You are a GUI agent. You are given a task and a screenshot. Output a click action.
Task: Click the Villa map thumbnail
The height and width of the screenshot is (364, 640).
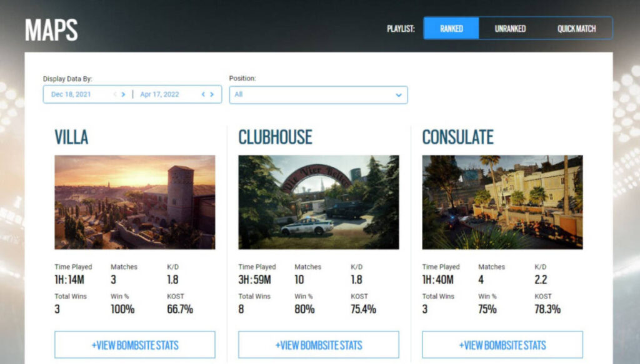tap(134, 202)
